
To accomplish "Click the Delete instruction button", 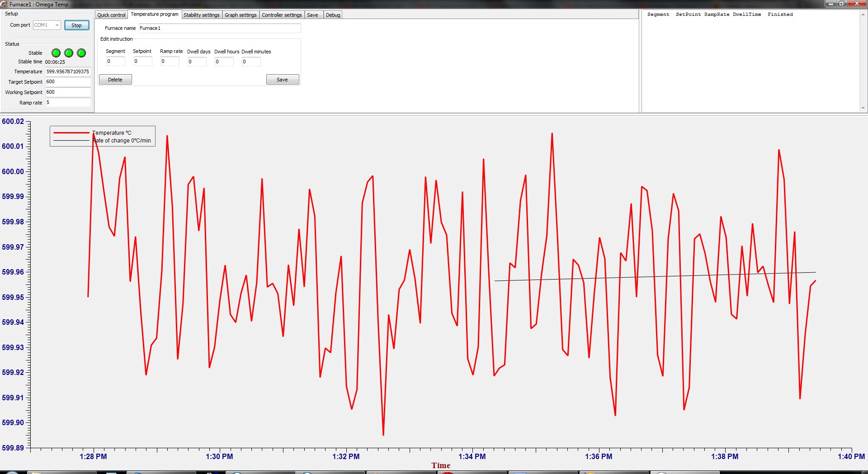I will tap(115, 80).
